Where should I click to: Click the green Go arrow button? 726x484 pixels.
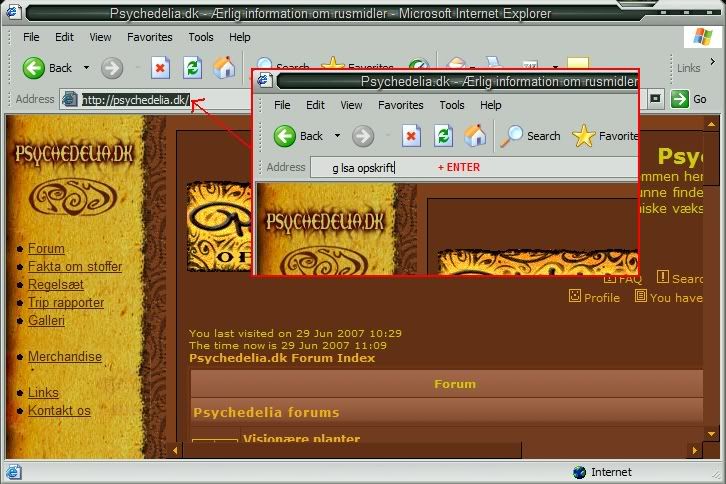tap(680, 99)
